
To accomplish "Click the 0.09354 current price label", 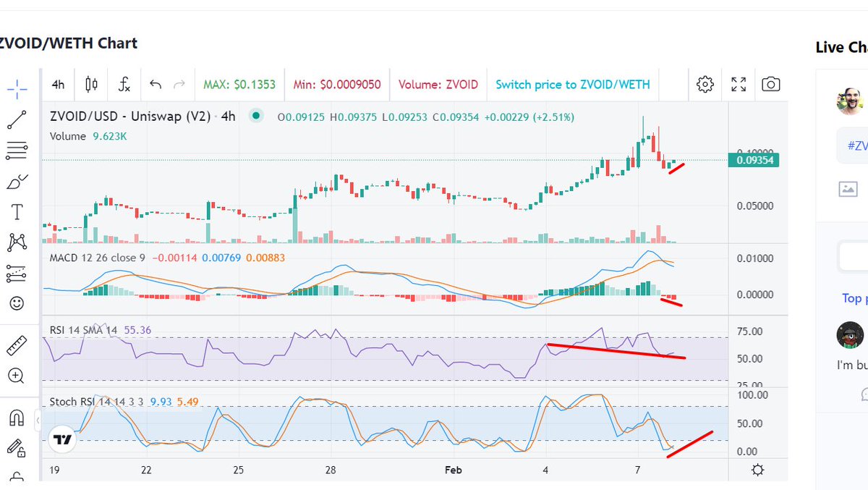I will click(x=754, y=161).
